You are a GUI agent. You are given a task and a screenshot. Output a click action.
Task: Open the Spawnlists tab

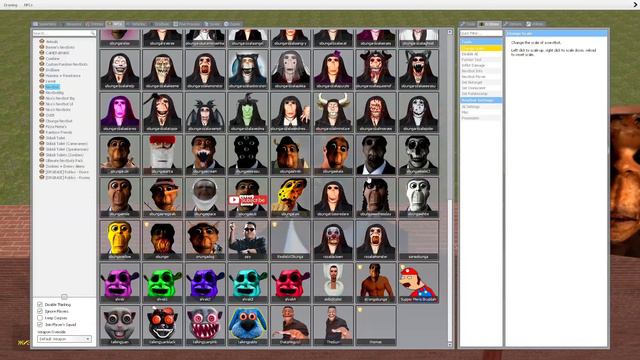(x=45, y=24)
